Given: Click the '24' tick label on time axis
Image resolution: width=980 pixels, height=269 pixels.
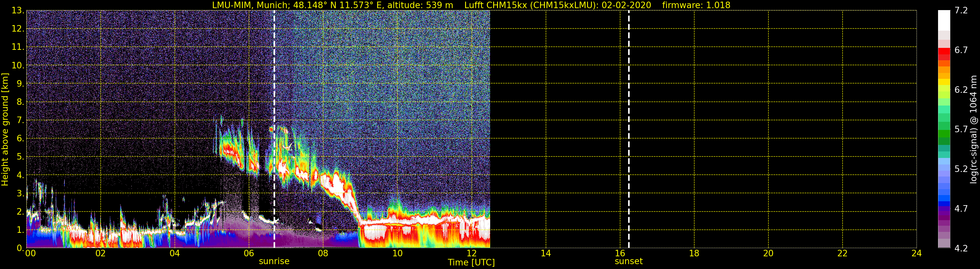Looking at the screenshot, I should 917,253.
